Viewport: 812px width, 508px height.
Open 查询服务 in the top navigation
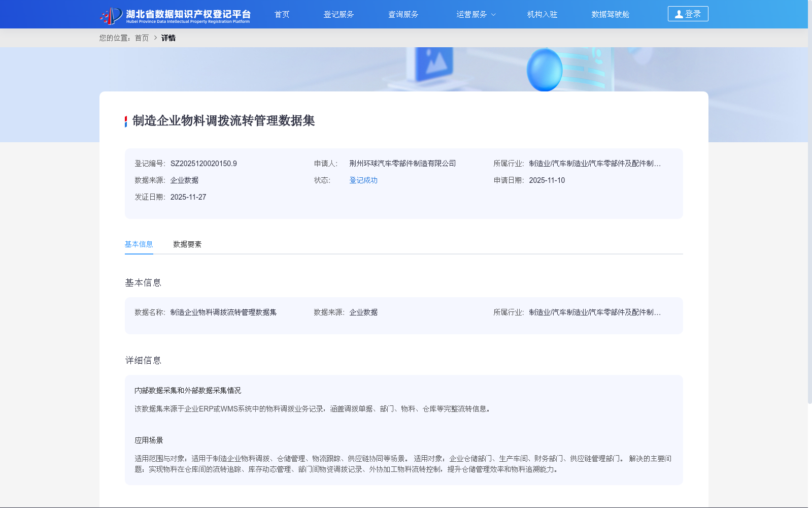tap(403, 14)
